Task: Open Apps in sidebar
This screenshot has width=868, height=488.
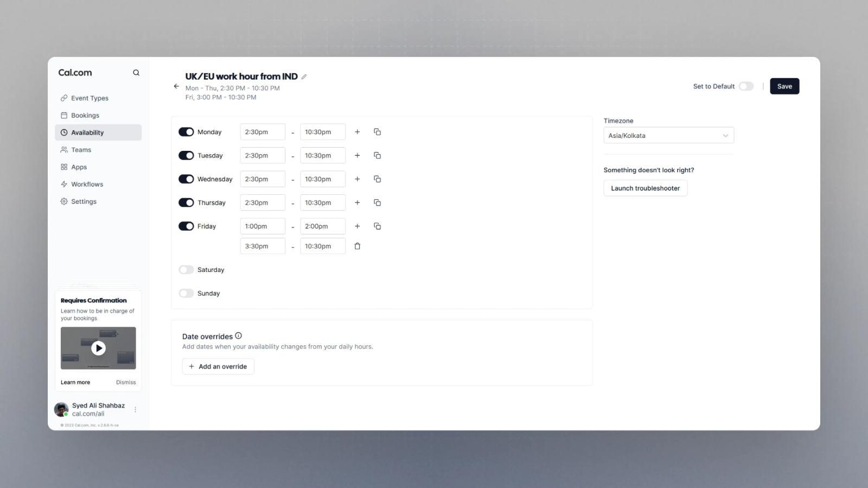Action: (98, 167)
